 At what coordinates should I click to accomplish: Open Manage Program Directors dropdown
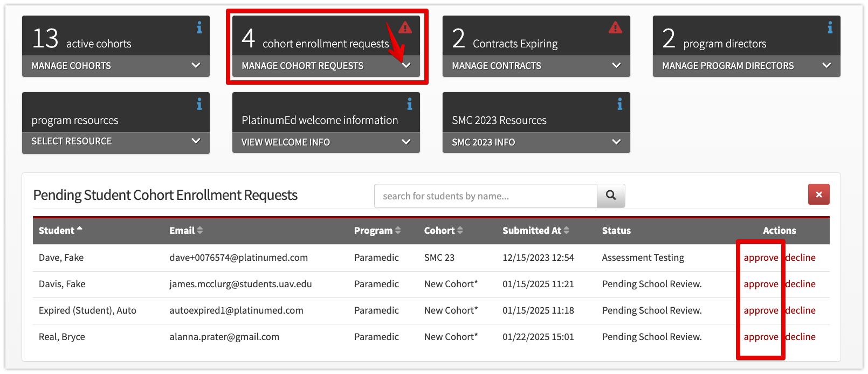(x=747, y=66)
